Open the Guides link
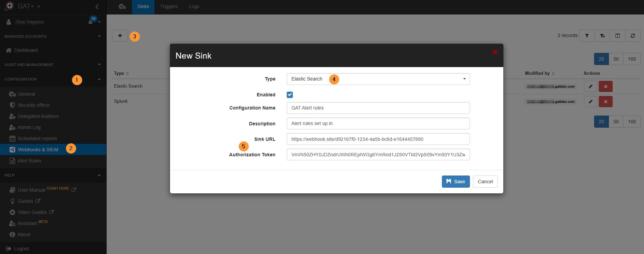Viewport: 644px width, 254px height. 25,201
